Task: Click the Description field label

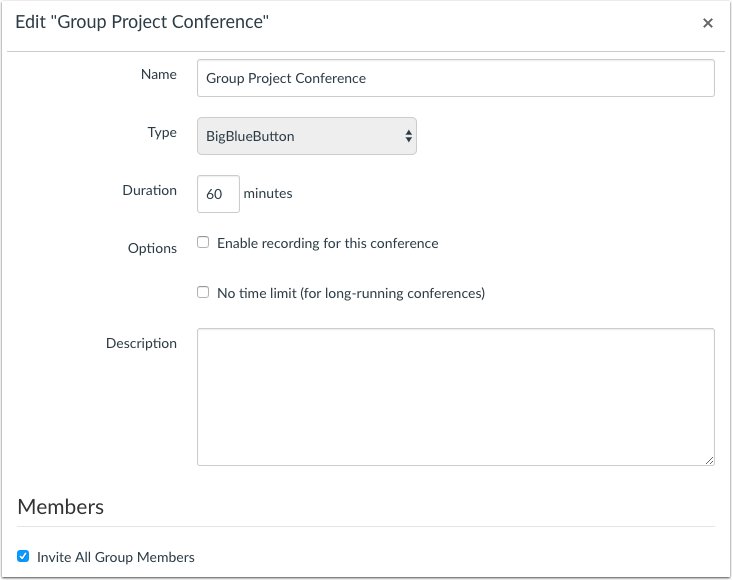Action: [x=141, y=343]
